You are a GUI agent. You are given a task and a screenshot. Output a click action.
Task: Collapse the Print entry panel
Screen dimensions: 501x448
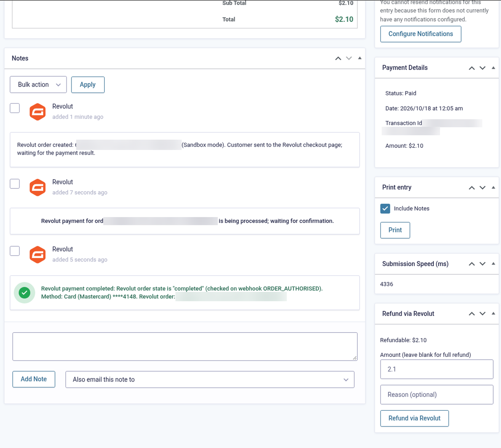point(493,187)
